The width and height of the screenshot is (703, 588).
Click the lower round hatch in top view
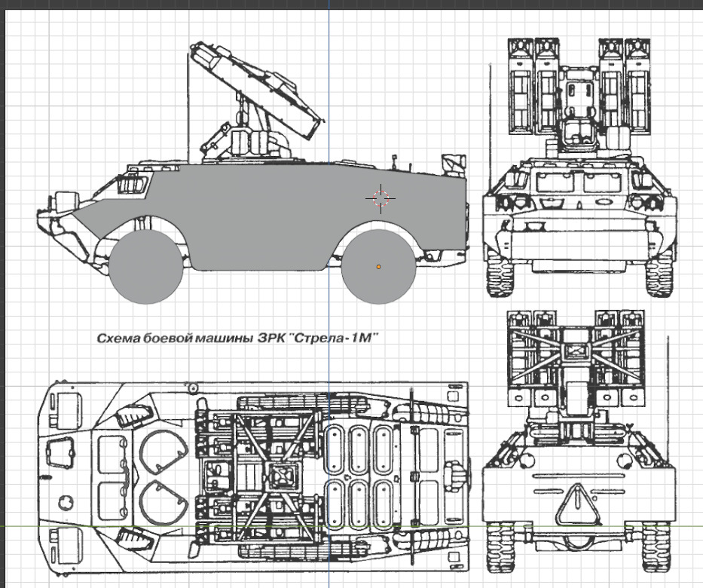[x=160, y=498]
